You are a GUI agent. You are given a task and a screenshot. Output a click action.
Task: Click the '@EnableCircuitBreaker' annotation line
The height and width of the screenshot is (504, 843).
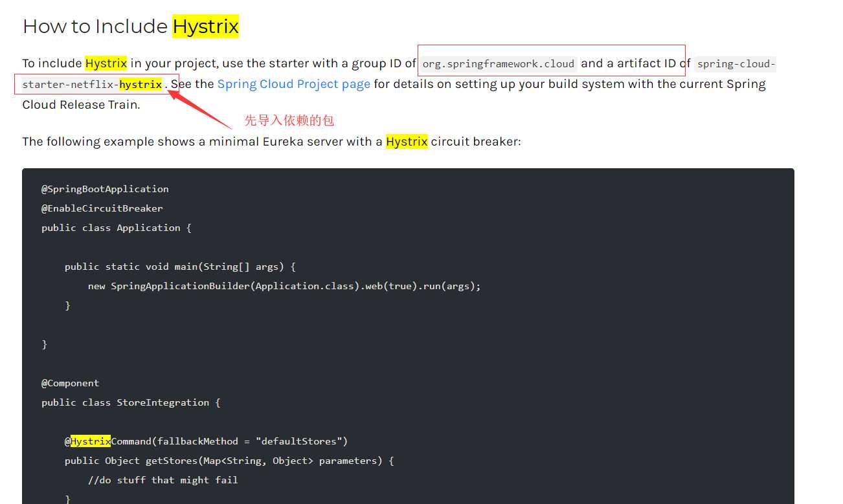click(x=102, y=208)
